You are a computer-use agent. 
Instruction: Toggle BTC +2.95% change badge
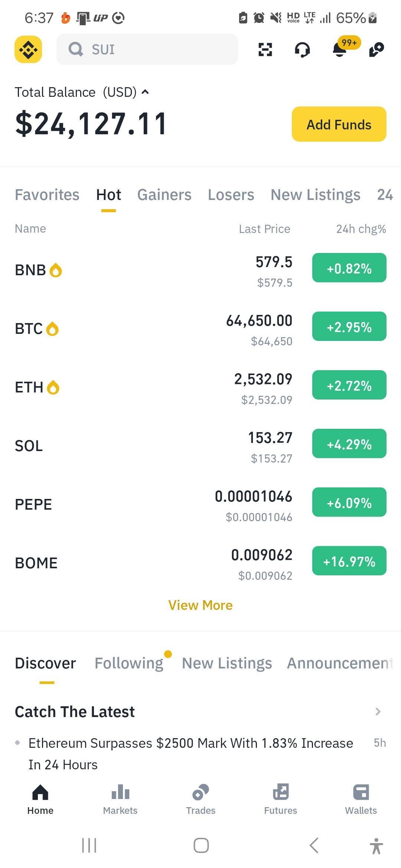pos(349,326)
